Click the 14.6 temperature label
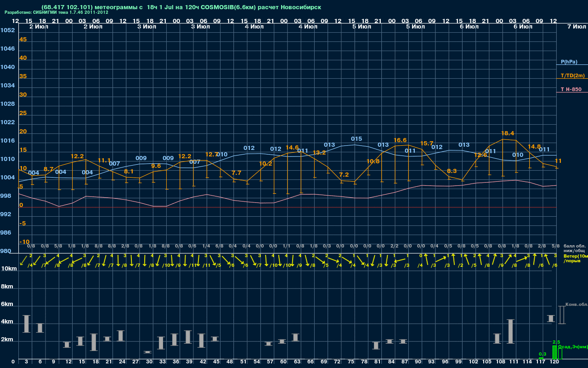 click(292, 148)
